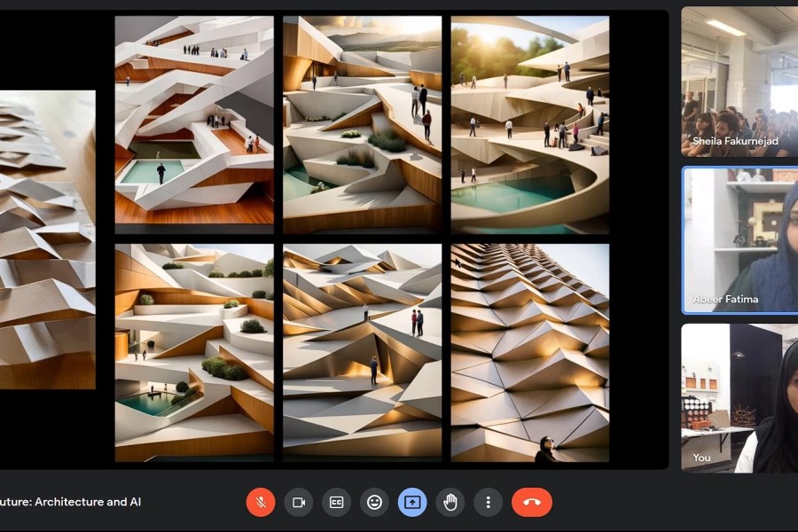Click the present screen icon
The height and width of the screenshot is (532, 798).
(x=412, y=502)
